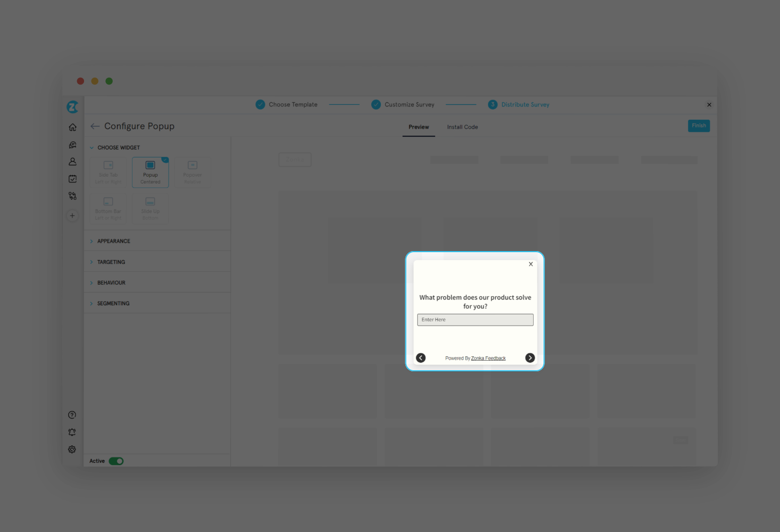Image resolution: width=780 pixels, height=532 pixels.
Task: Open the workflows icon in sidebar
Action: click(x=72, y=196)
